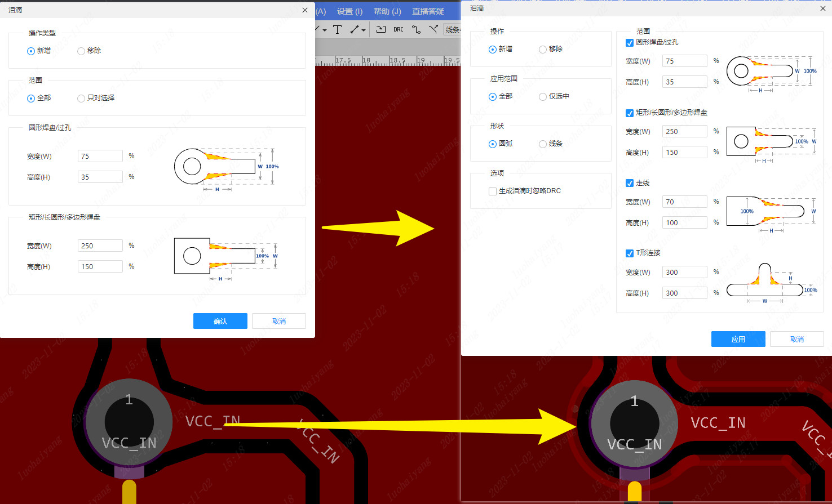The height and width of the screenshot is (504, 832).
Task: Click the import changes icon beside DRC
Action: (381, 29)
